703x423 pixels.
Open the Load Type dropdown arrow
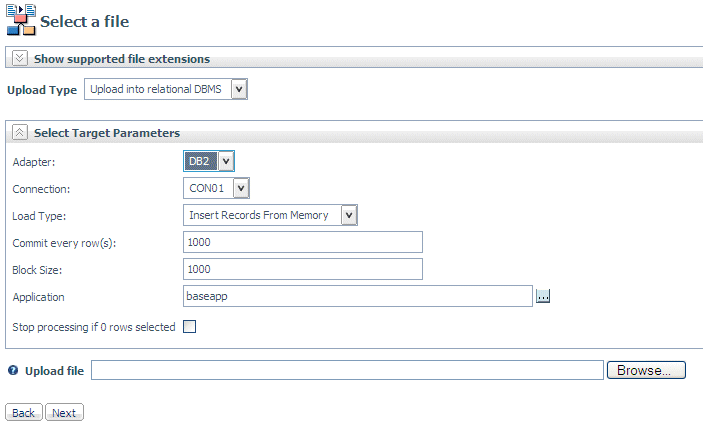[x=349, y=215]
